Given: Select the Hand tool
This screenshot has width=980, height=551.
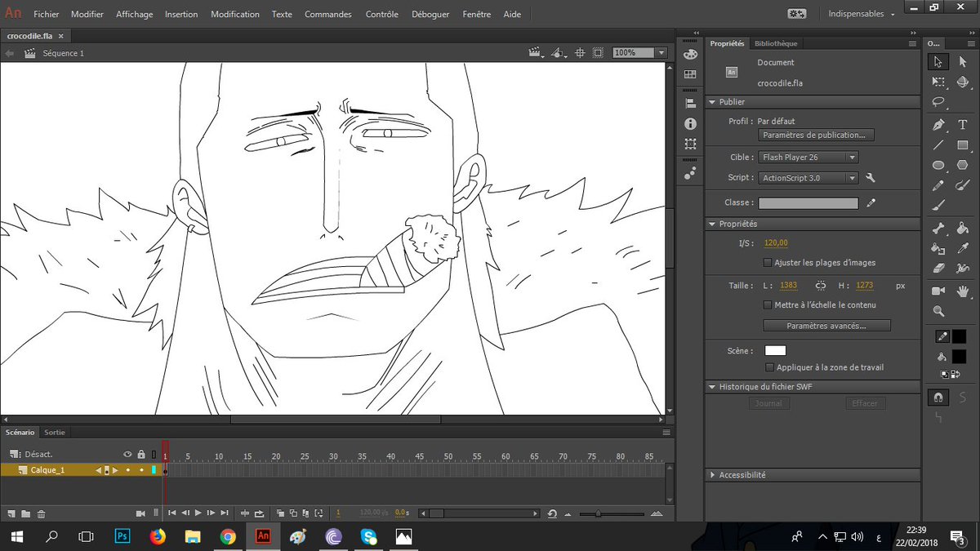Looking at the screenshot, I should pyautogui.click(x=963, y=291).
